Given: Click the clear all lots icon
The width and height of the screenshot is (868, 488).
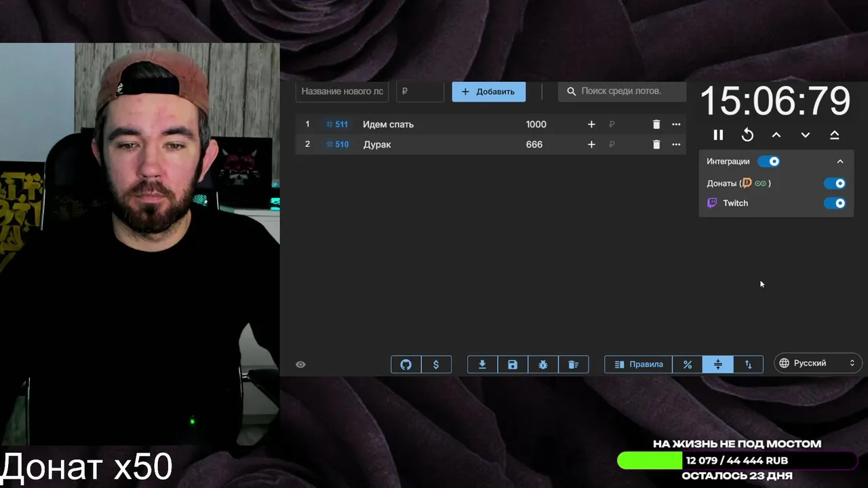Looking at the screenshot, I should (573, 365).
